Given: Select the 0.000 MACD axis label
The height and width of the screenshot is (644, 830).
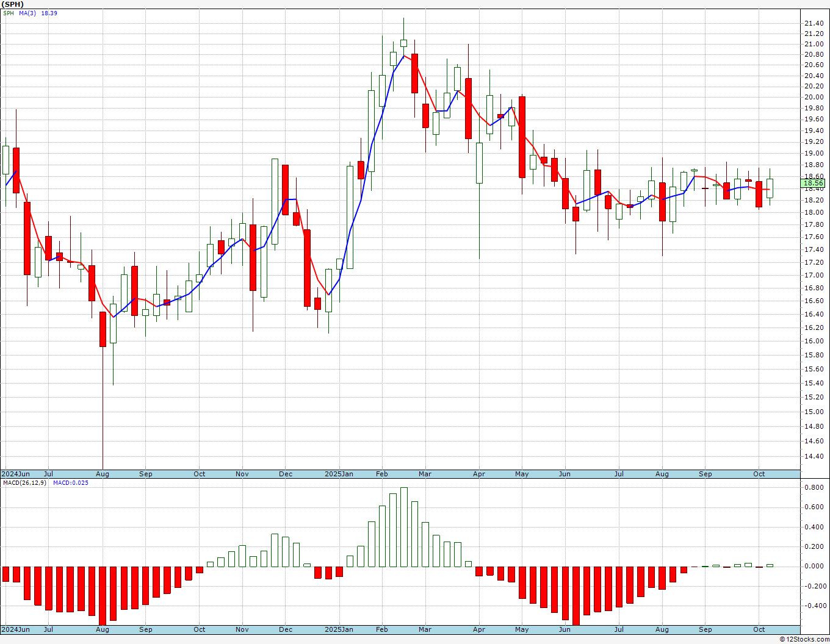Looking at the screenshot, I should [814, 567].
